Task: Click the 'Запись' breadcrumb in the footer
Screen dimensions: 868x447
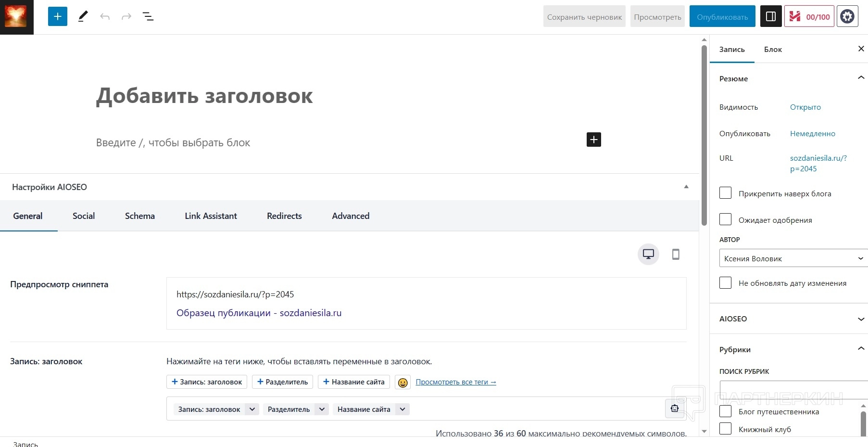Action: pos(25,444)
